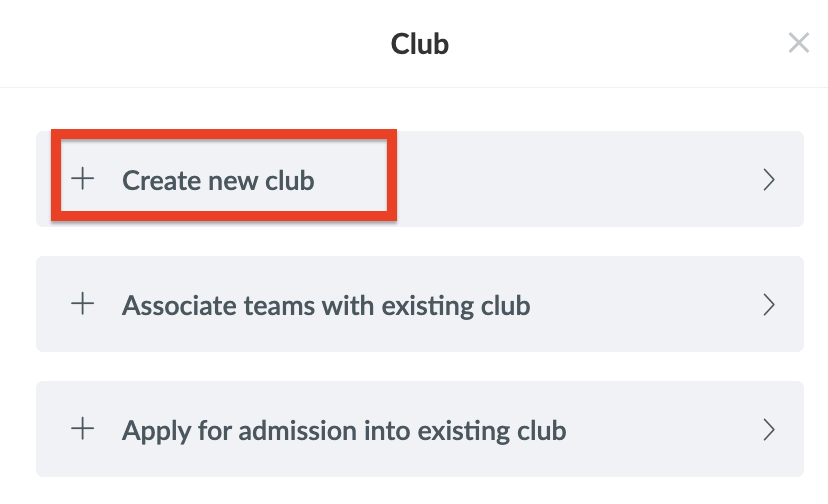828x504 pixels.
Task: Open Apply for admission row using its chevron
Action: 769,430
